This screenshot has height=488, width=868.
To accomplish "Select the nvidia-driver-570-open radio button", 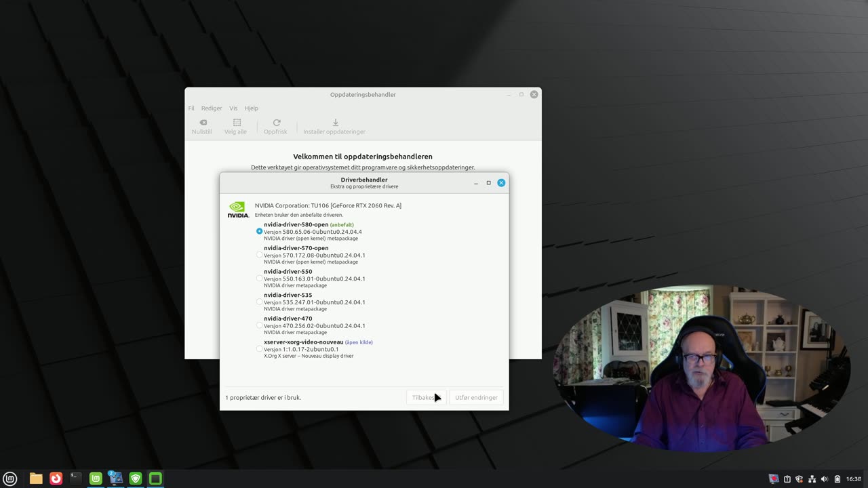I will pyautogui.click(x=259, y=255).
